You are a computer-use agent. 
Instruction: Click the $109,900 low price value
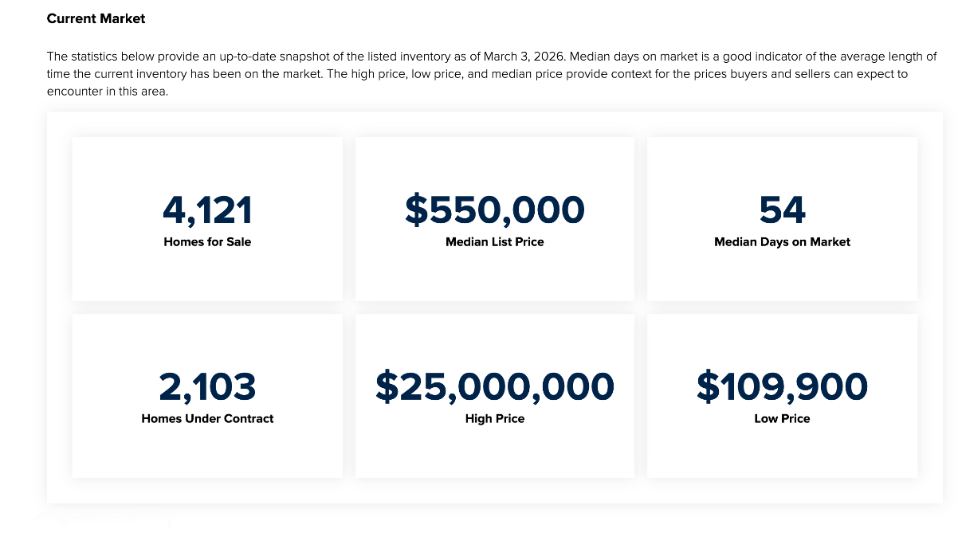782,386
